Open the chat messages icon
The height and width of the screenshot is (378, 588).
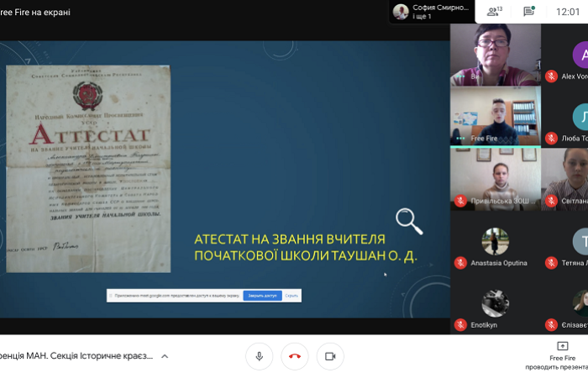(x=528, y=12)
